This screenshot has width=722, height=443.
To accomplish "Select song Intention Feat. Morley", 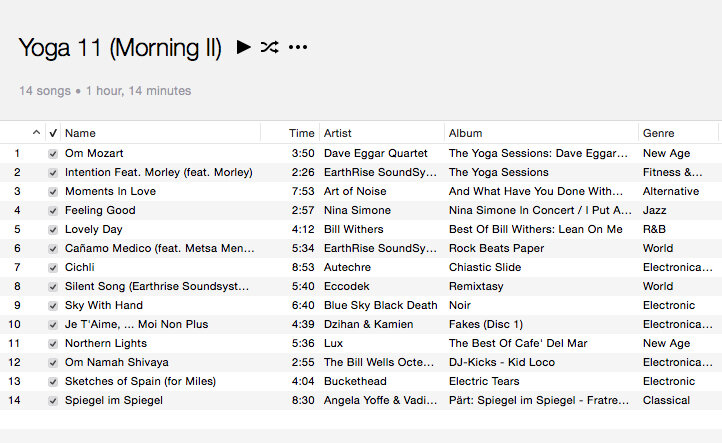I will [158, 172].
